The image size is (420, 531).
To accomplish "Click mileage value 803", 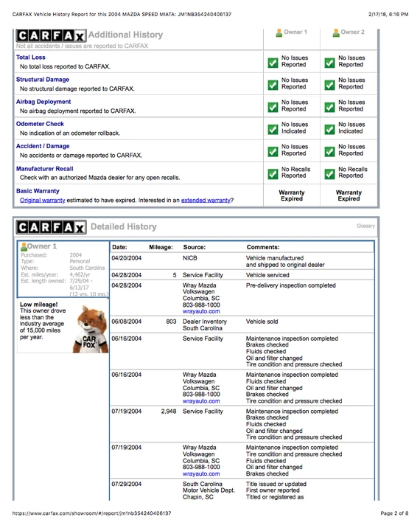I will click(x=171, y=322).
